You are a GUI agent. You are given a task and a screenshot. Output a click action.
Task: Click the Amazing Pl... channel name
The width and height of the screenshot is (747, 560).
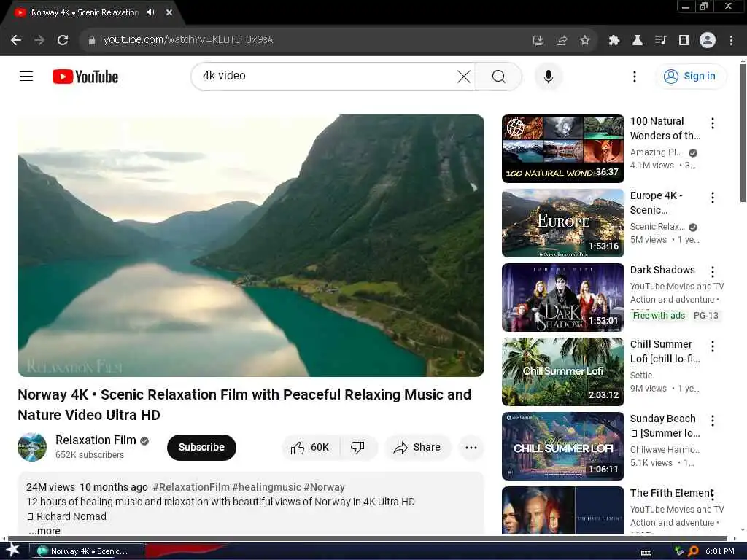point(656,152)
